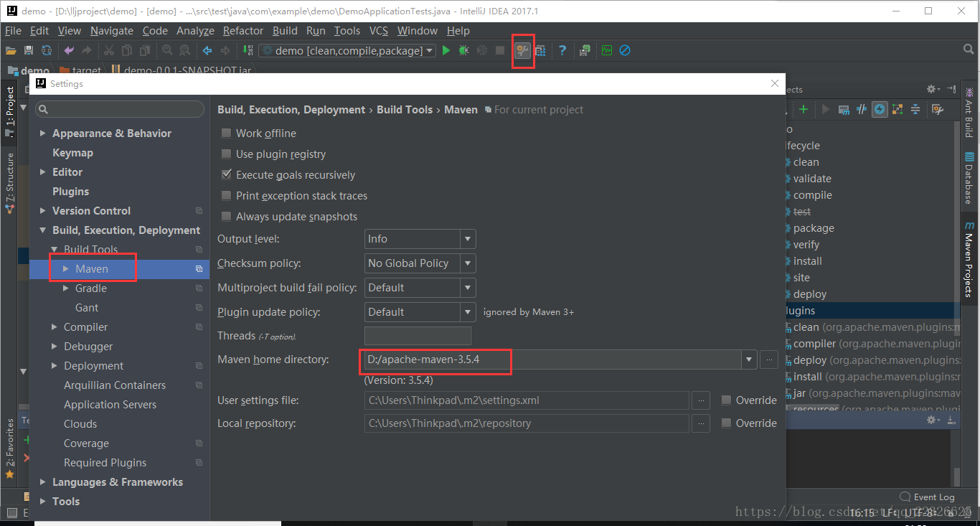The height and width of the screenshot is (526, 980).
Task: Click the Debug bug icon
Action: pos(464,50)
